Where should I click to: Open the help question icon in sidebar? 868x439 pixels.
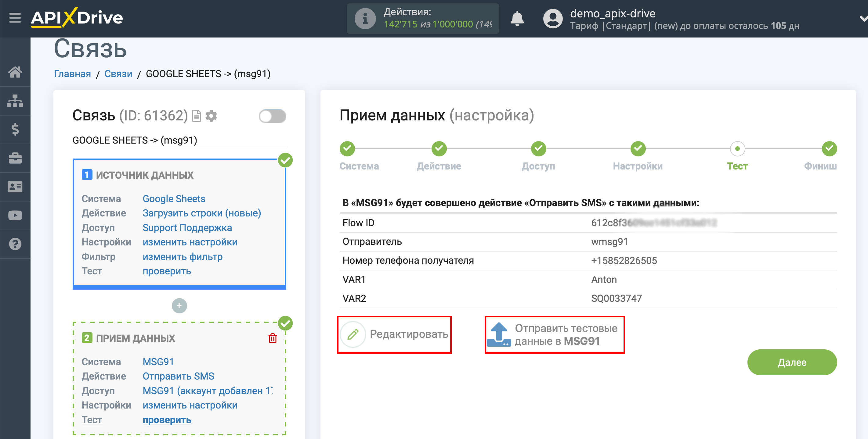coord(15,244)
